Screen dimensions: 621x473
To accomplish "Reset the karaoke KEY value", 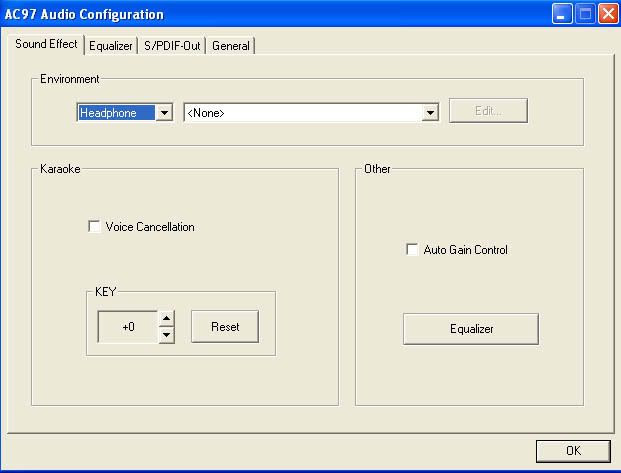I will 225,327.
